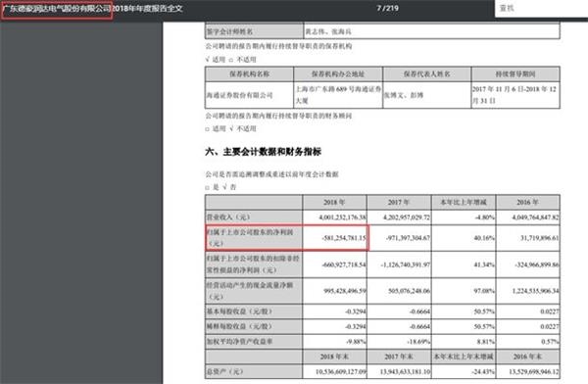
Task: Click the checked 适用 box under 保荐机构
Action: (208, 60)
